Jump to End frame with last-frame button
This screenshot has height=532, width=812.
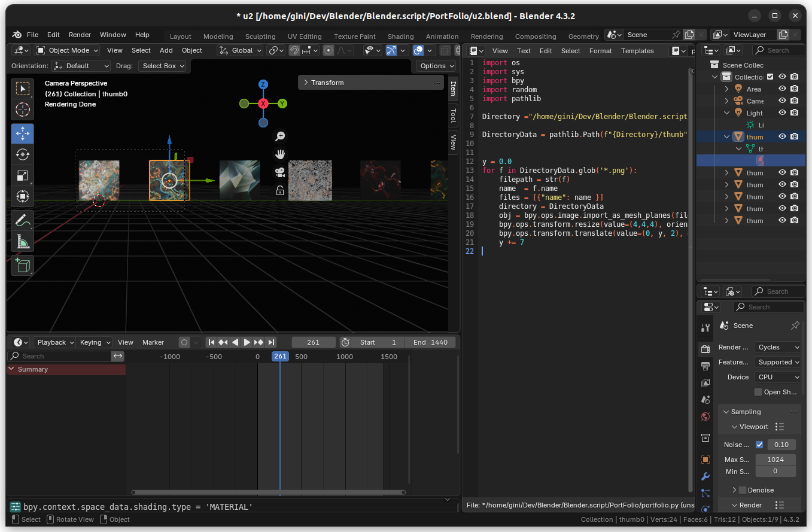point(271,342)
